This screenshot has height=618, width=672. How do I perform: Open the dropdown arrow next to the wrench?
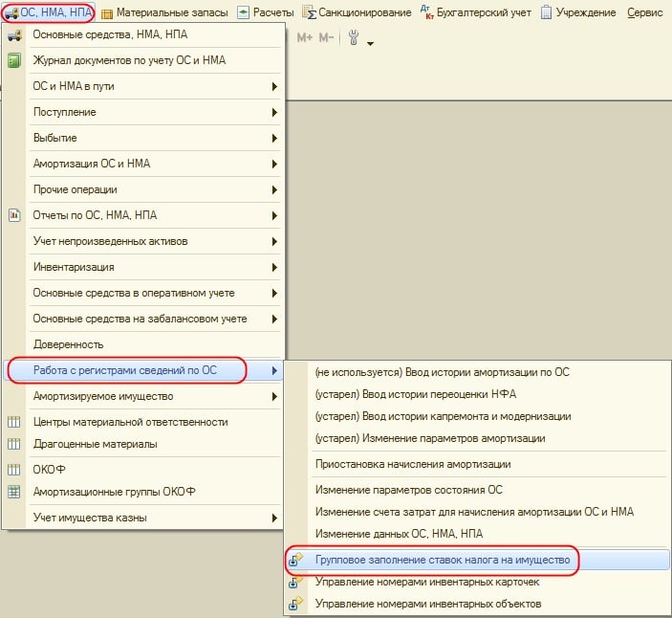click(370, 43)
